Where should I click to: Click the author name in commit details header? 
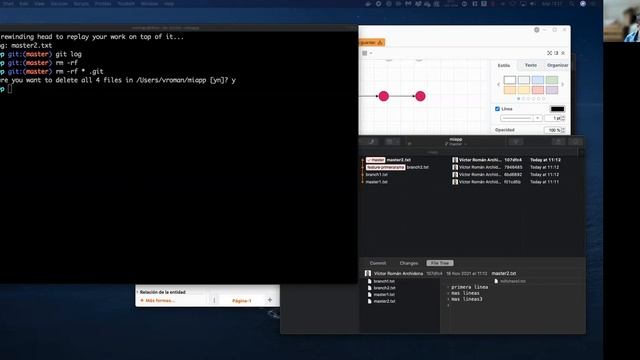point(398,273)
